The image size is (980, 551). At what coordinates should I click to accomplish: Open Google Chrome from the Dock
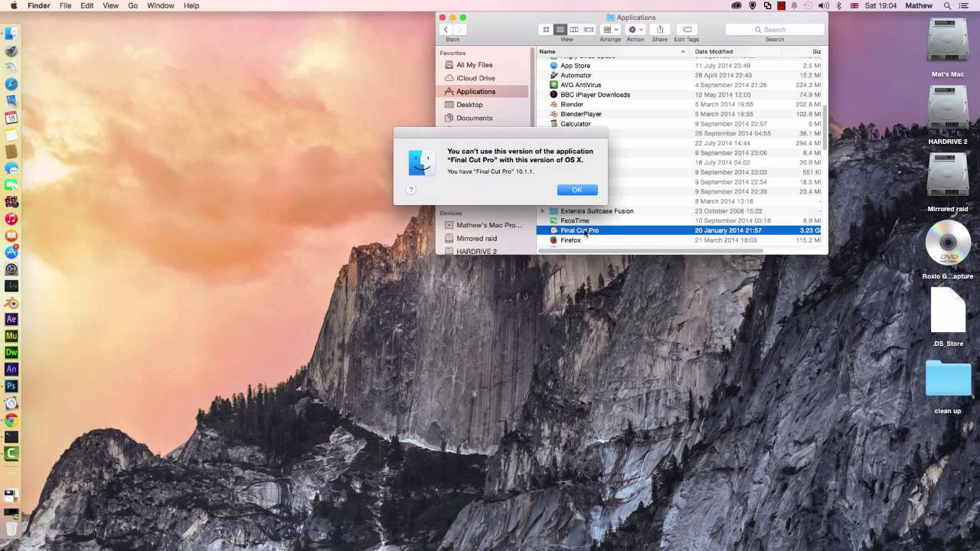(11, 420)
